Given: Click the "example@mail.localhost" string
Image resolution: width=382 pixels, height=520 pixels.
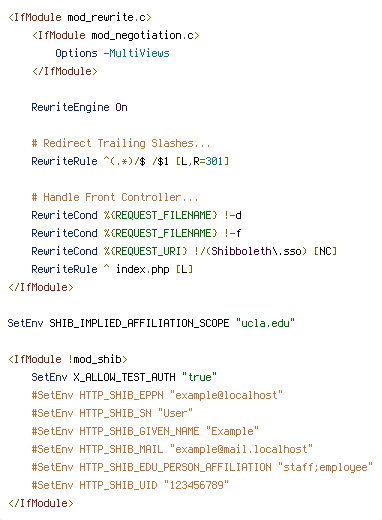Looking at the screenshot, I should (241, 449).
